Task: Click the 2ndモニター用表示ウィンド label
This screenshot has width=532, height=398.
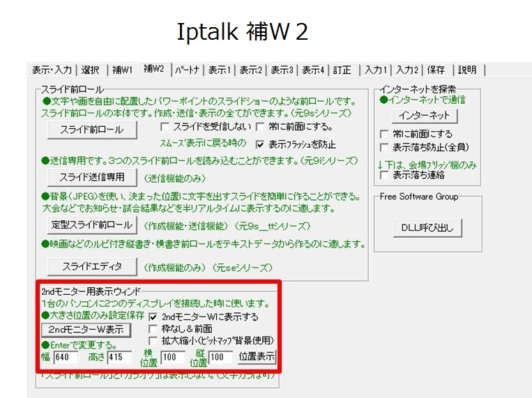Action: [x=91, y=291]
